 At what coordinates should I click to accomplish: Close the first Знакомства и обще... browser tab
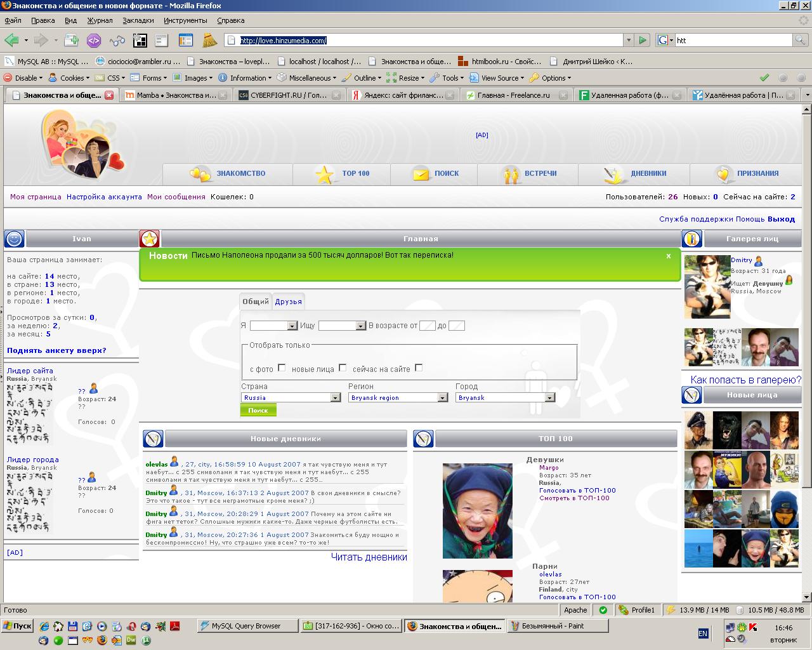[109, 95]
